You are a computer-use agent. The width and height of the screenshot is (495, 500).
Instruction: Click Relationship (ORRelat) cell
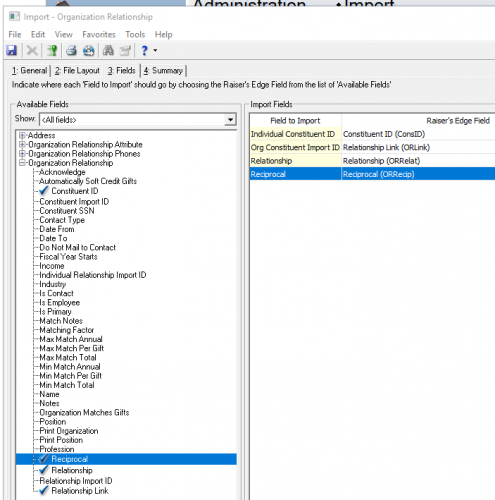(x=418, y=161)
